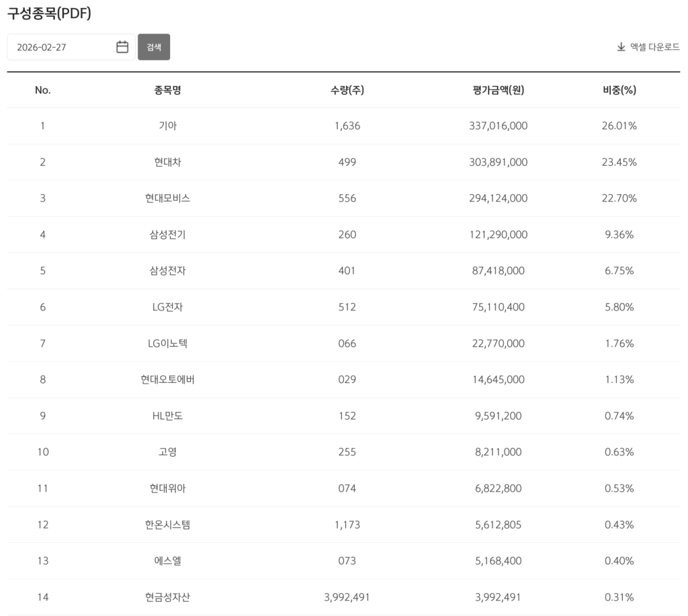688x616 pixels.
Task: Select the LG전자 stock name
Action: [x=167, y=307]
